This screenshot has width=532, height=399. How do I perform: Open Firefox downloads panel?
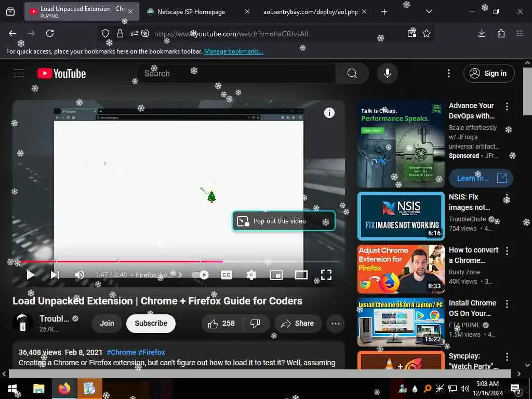pos(482,33)
